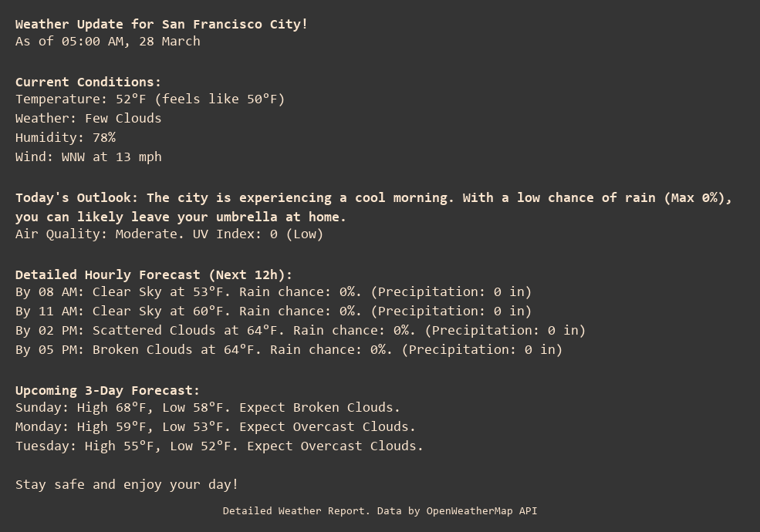760x532 pixels.
Task: Click the "As of 05:00 AM, 28 March" timestamp
Action: [x=107, y=41]
